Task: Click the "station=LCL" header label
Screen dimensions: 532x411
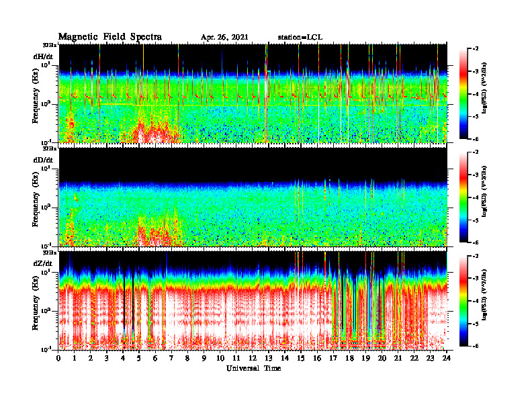Action: tap(300, 38)
